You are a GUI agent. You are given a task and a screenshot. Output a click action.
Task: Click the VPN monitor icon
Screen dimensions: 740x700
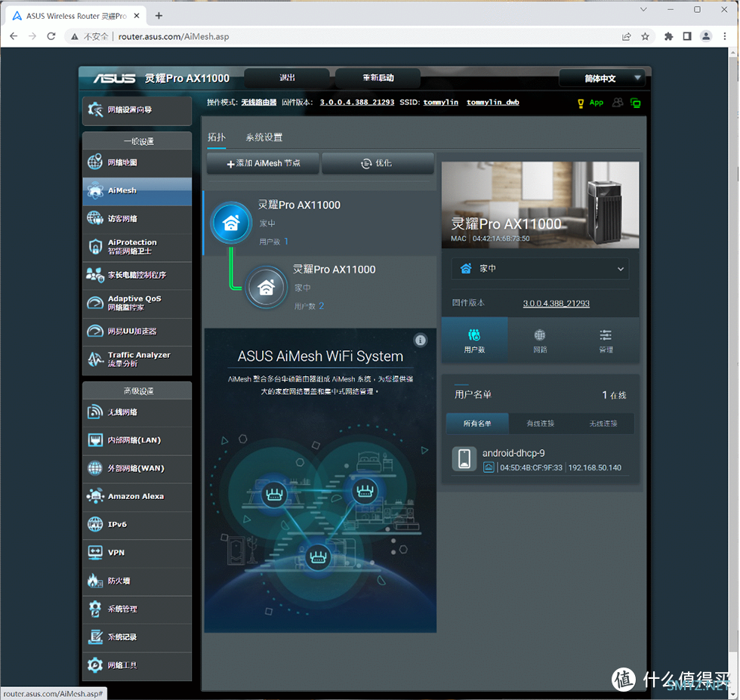(95, 552)
